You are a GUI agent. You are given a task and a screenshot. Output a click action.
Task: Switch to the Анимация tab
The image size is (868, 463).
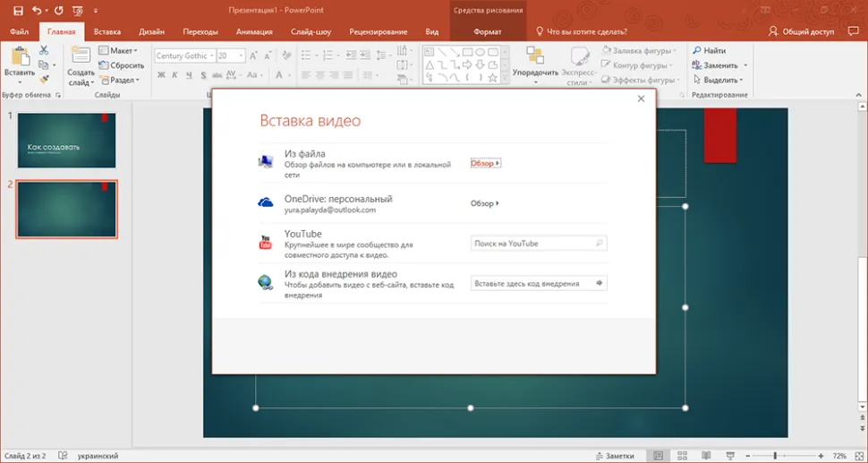point(254,31)
